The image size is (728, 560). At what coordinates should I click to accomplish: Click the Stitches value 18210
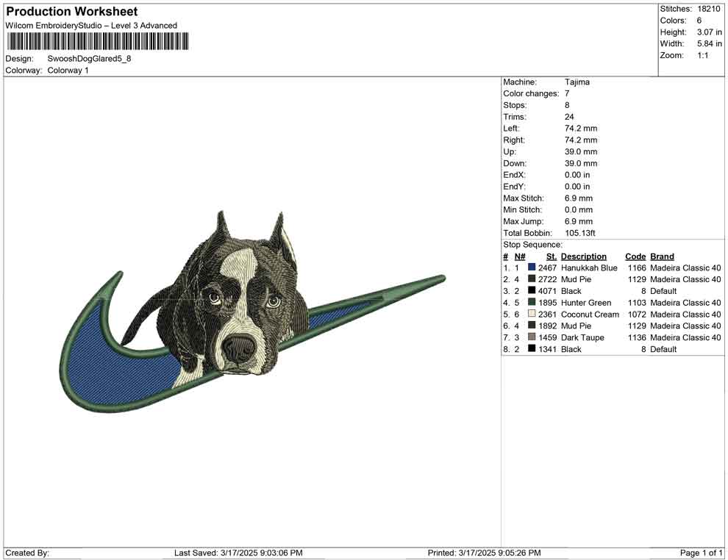point(709,9)
